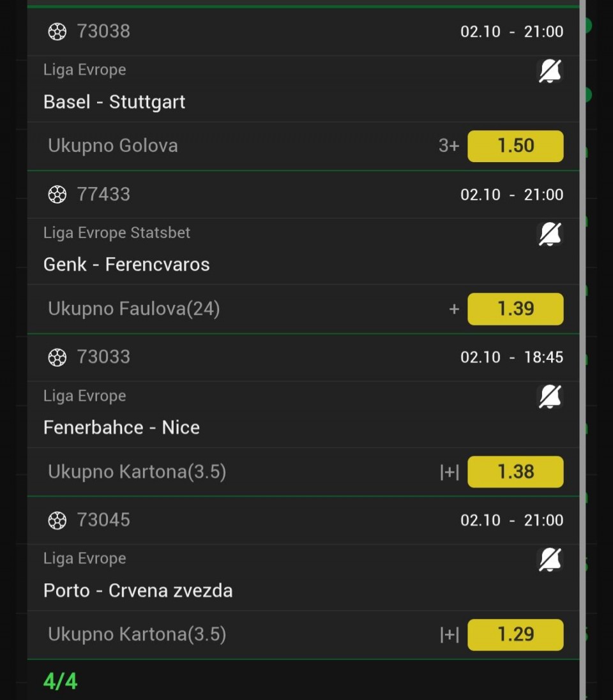Unmute bell for Fenerbahce - Nice
This screenshot has width=613, height=700.
(x=550, y=397)
